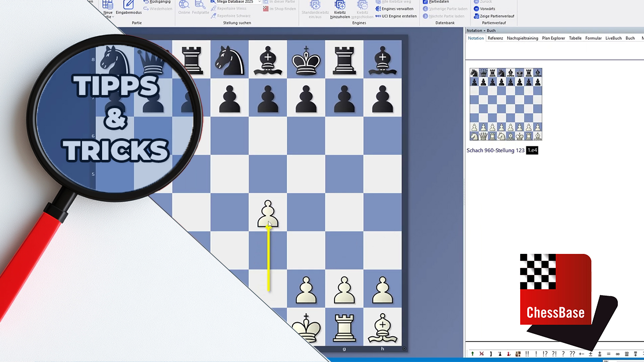This screenshot has height=362, width=644.
Task: Select the Formular tab
Action: click(593, 38)
